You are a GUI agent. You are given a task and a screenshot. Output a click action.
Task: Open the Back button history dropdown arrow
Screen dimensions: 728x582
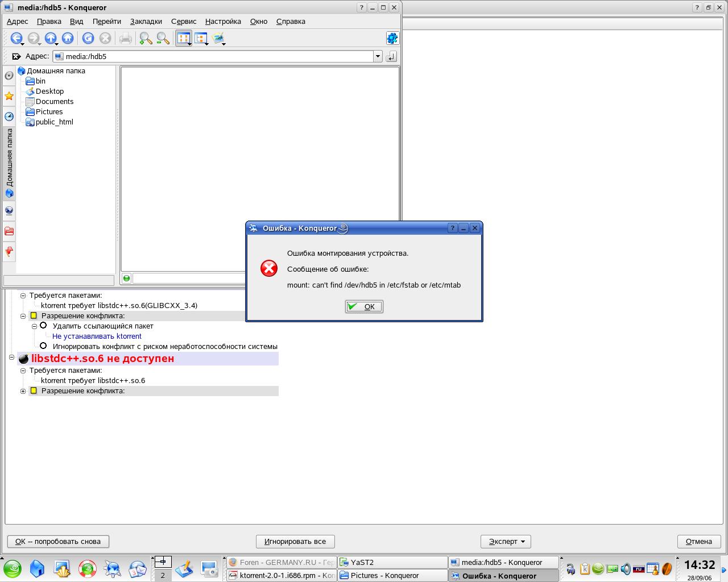(22, 44)
